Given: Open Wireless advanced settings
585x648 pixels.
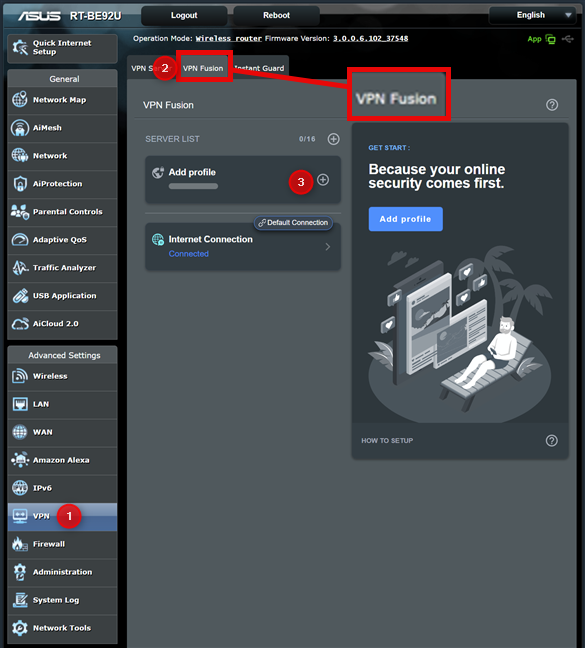Looking at the screenshot, I should coord(62,376).
